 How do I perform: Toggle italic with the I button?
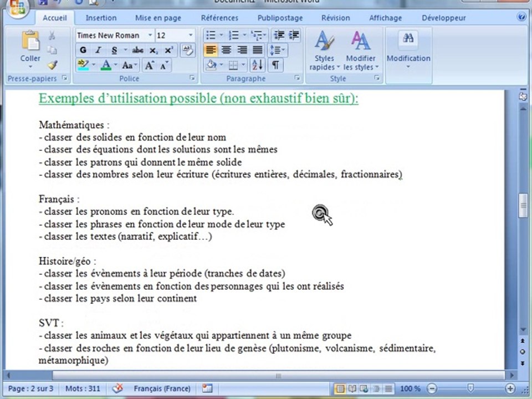[x=99, y=50]
